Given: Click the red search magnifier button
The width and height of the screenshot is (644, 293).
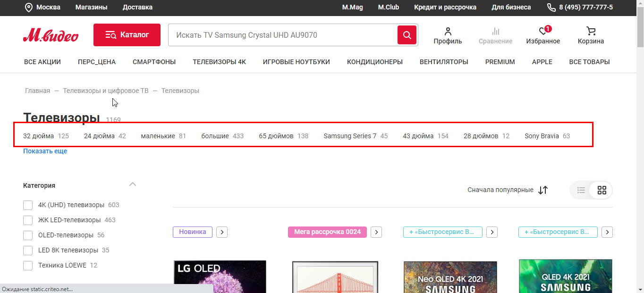Looking at the screenshot, I should pos(407,35).
